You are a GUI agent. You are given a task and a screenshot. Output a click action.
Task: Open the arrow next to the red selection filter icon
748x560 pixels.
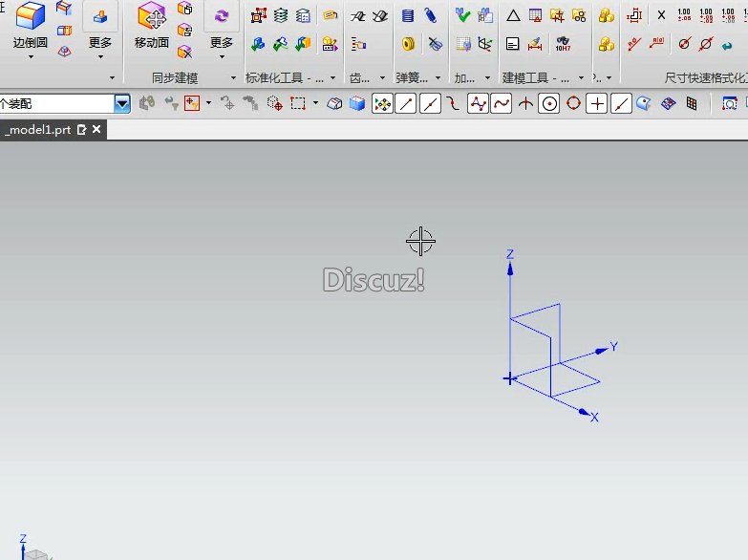point(208,103)
